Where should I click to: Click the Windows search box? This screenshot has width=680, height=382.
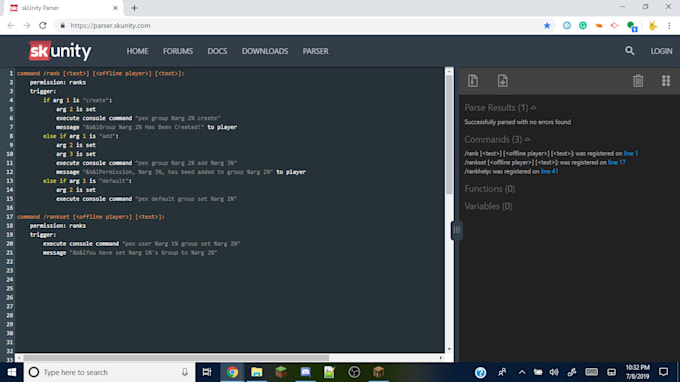tap(109, 372)
